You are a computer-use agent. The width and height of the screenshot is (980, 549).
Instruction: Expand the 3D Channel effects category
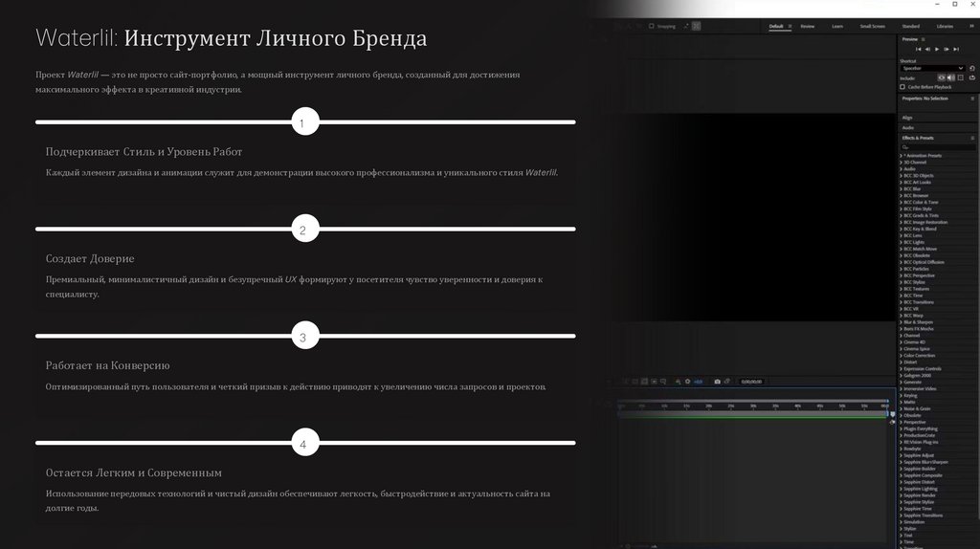tap(901, 163)
